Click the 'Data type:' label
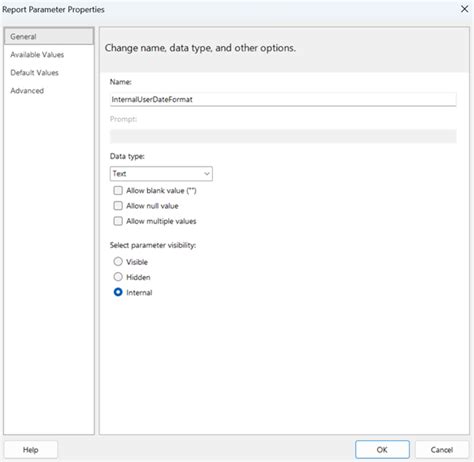The width and height of the screenshot is (474, 462). 127,156
